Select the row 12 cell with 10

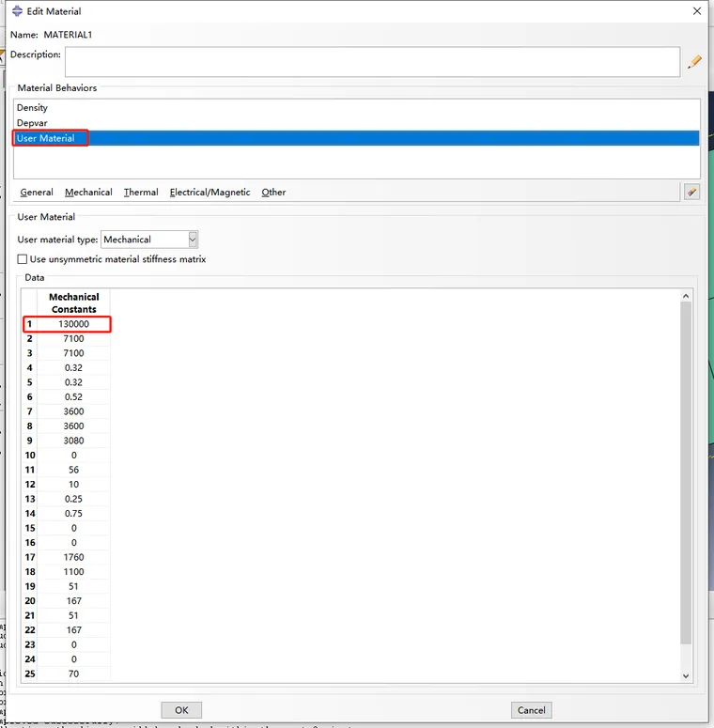pyautogui.click(x=74, y=485)
